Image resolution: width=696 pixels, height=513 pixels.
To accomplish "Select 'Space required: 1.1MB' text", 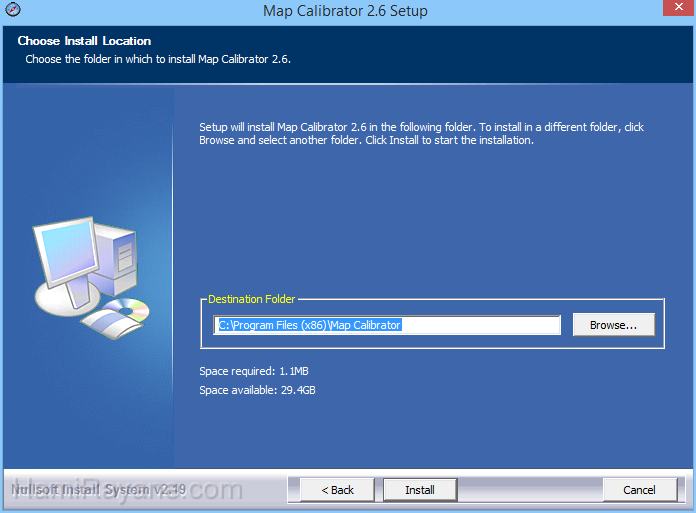I will coord(254,371).
